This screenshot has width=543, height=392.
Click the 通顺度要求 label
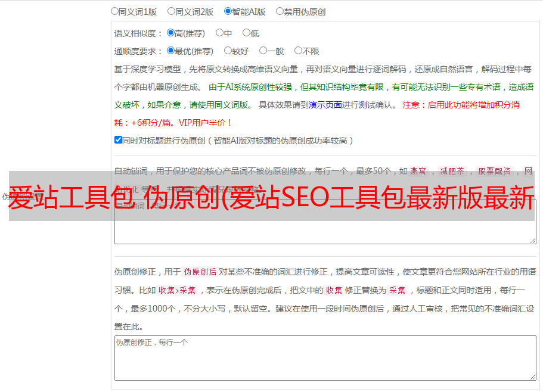138,51
